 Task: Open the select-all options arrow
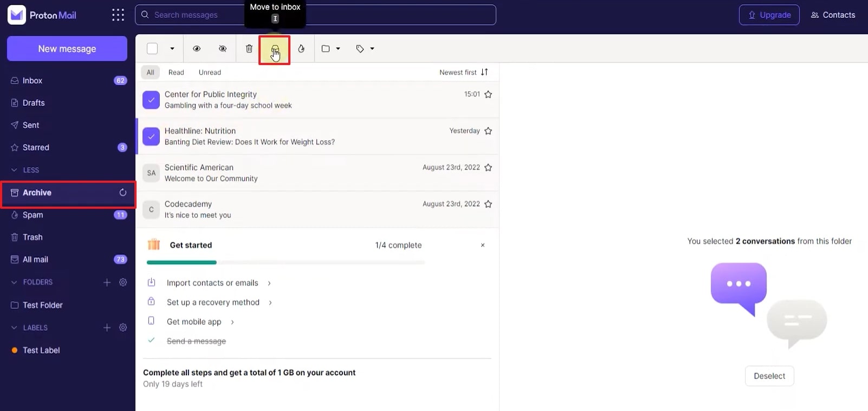pos(172,49)
